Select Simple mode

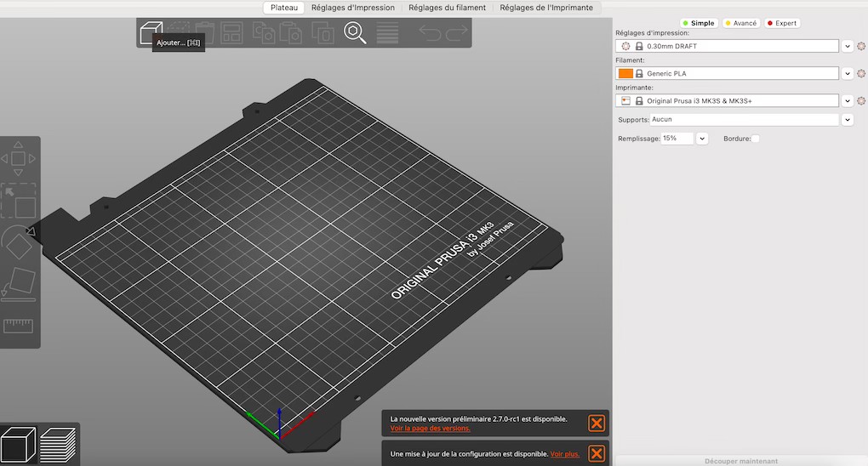pos(700,23)
